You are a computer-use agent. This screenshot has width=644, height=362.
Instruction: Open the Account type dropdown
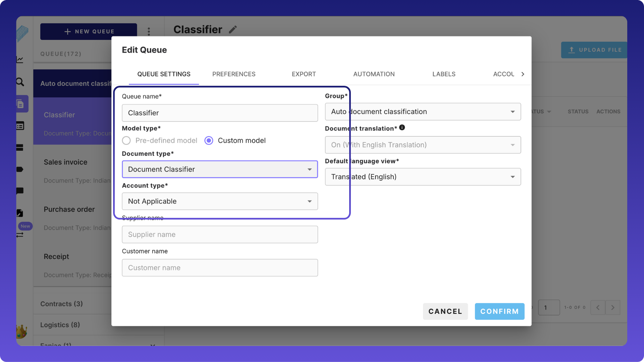pos(220,201)
